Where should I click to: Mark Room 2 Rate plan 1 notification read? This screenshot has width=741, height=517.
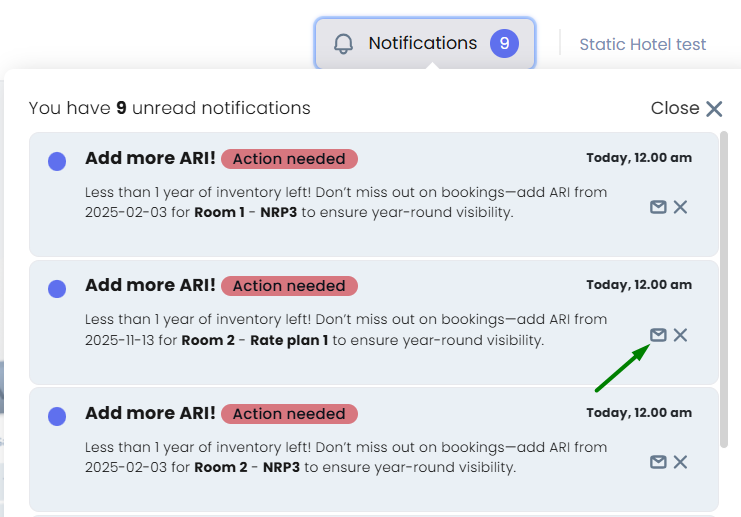[658, 335]
